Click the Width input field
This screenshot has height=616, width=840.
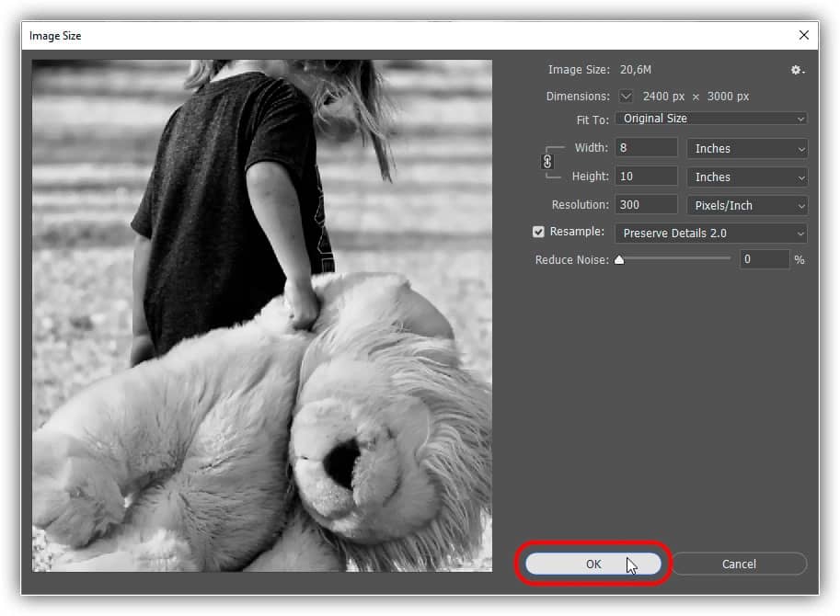click(646, 148)
